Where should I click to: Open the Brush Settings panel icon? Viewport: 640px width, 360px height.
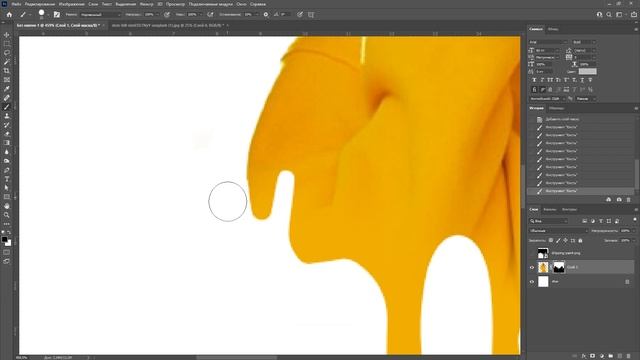pos(57,14)
